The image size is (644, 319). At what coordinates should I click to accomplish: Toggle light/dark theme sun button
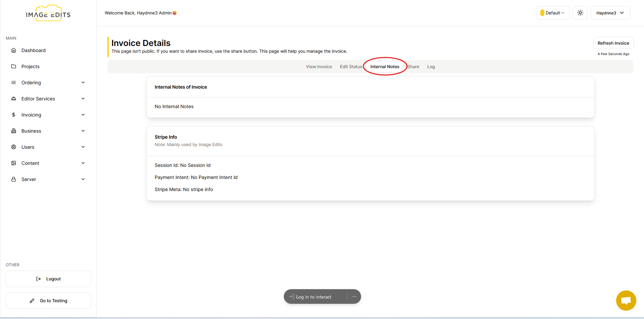[580, 13]
